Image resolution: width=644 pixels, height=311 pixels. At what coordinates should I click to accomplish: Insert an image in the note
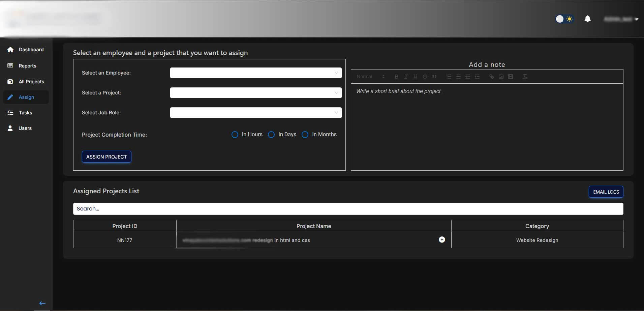coord(501,77)
